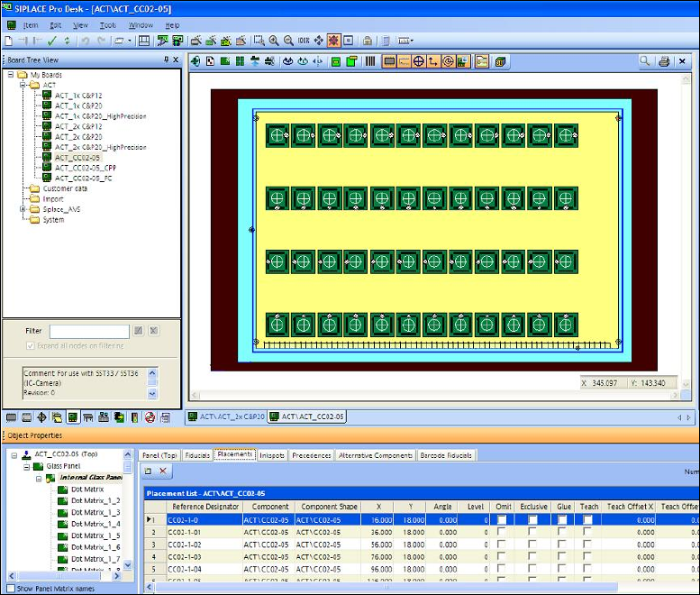Click the Zoom In magnifier icon
Screen dimensions: 700x595
click(274, 41)
